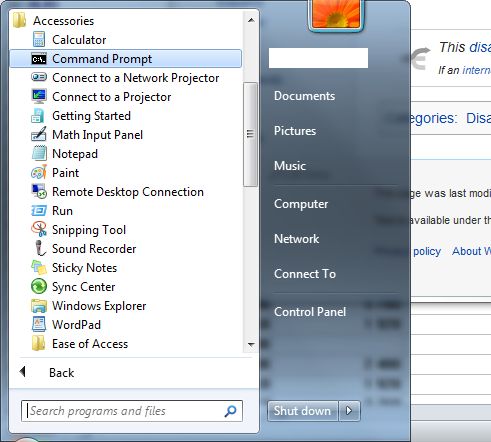The height and width of the screenshot is (442, 491).
Task: Open Network from the Start menu
Action: 296,239
